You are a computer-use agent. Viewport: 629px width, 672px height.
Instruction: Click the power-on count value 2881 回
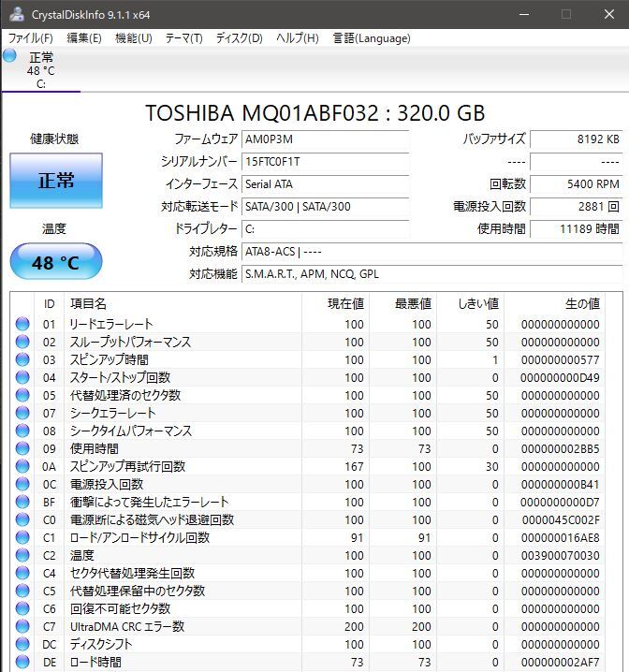[576, 207]
